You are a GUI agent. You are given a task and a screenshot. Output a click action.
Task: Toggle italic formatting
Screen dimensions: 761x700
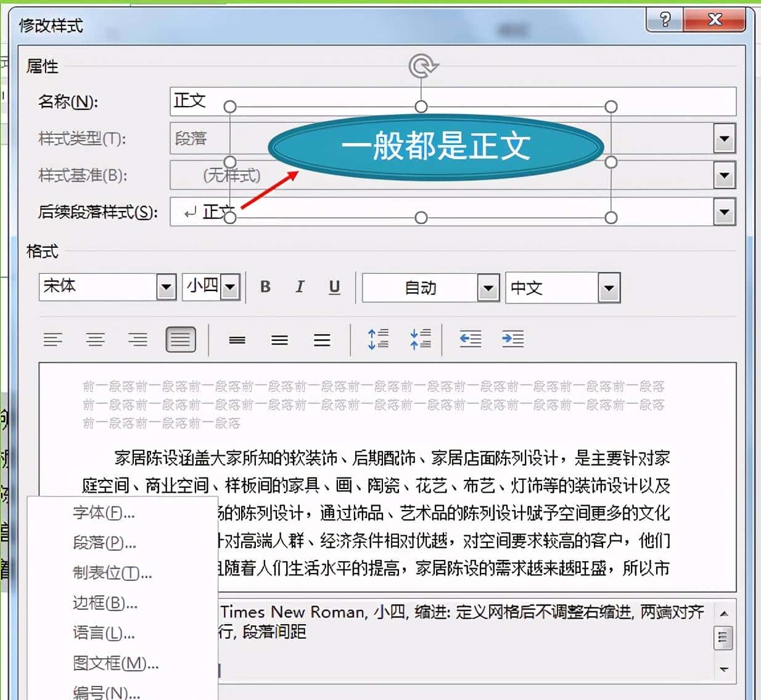[x=300, y=287]
